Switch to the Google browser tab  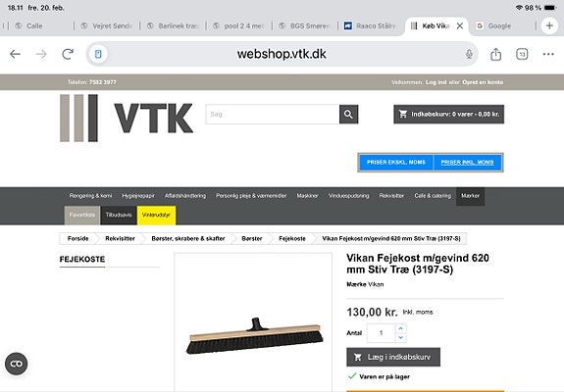(499, 25)
